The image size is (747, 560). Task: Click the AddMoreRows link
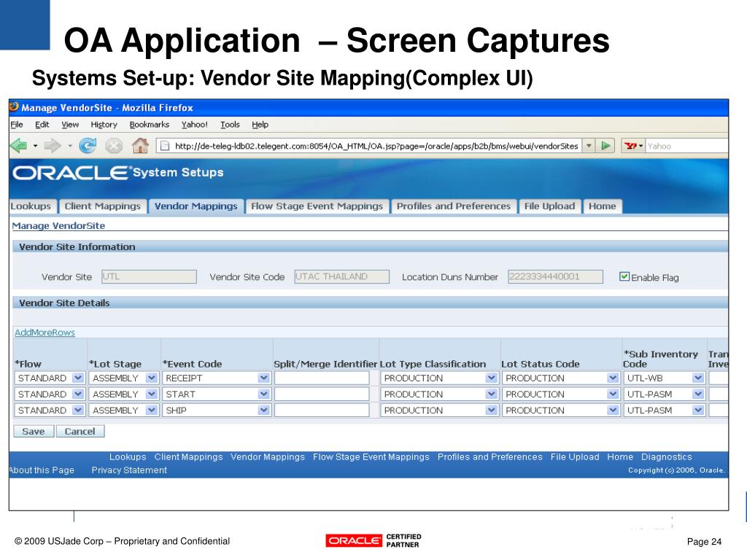(44, 332)
